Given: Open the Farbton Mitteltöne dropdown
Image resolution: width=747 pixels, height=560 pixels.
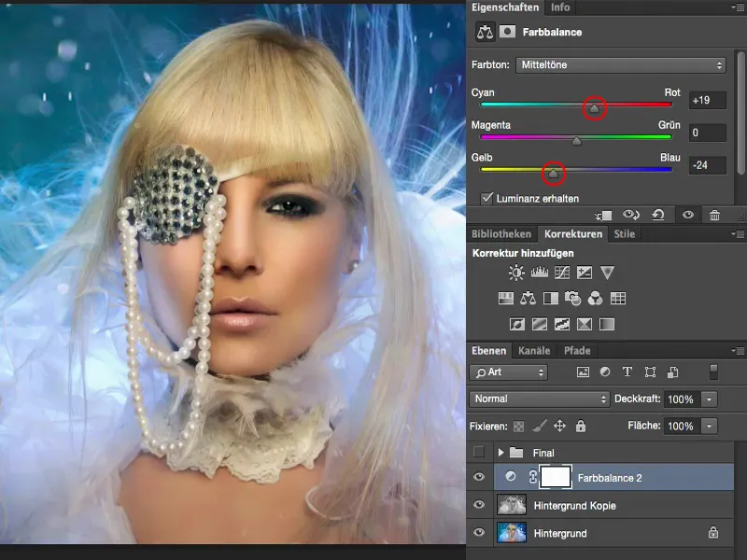Looking at the screenshot, I should click(x=621, y=65).
